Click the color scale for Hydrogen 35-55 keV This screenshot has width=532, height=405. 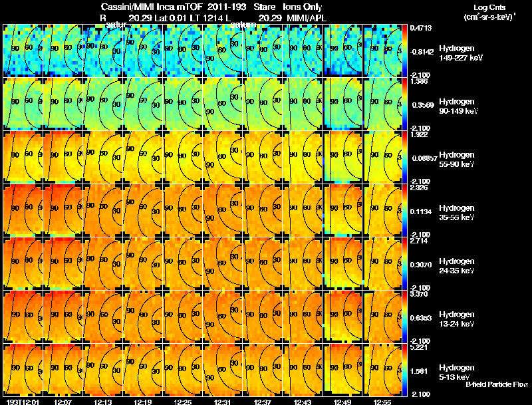click(404, 210)
